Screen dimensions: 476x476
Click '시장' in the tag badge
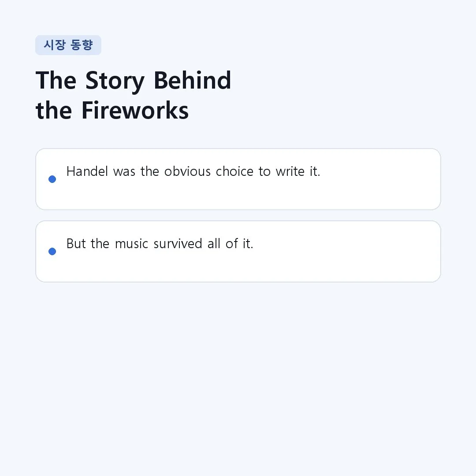55,45
